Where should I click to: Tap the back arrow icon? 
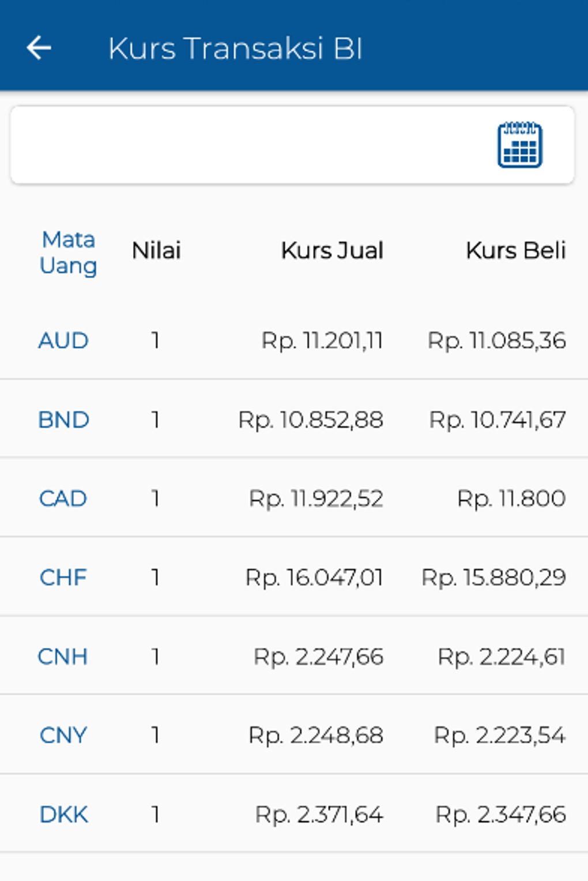click(x=39, y=48)
